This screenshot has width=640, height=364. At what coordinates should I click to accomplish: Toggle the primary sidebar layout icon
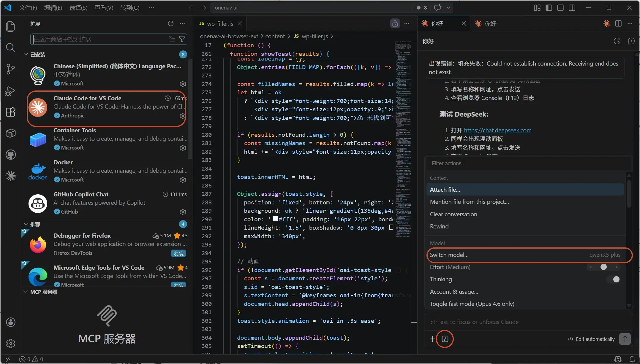point(549,8)
